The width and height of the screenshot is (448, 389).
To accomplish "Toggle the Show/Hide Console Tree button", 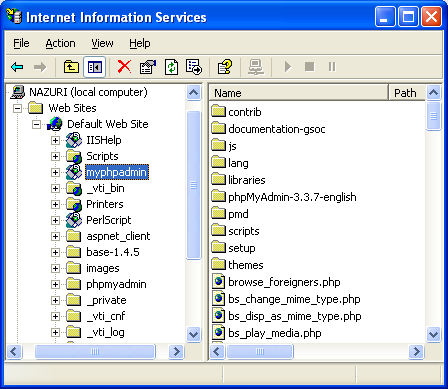I will point(95,67).
